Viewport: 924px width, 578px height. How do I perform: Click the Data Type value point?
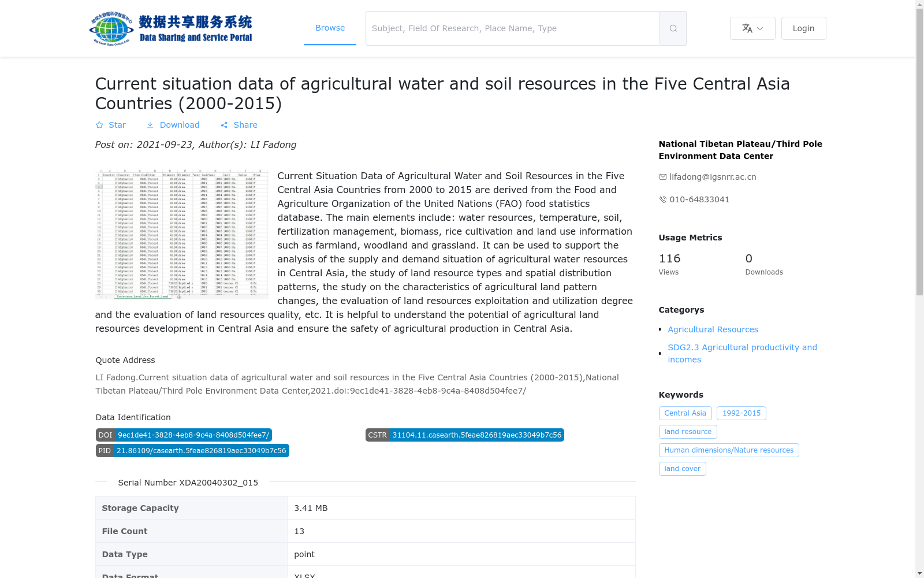coord(461,554)
